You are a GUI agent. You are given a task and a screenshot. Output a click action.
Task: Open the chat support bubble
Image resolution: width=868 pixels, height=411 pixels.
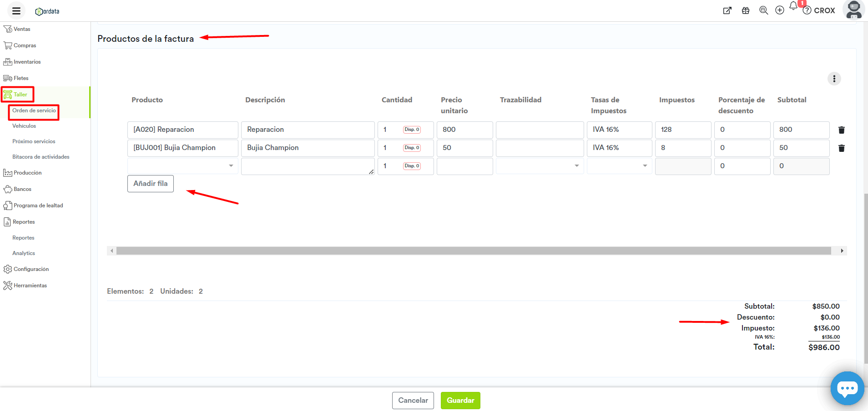coord(847,388)
